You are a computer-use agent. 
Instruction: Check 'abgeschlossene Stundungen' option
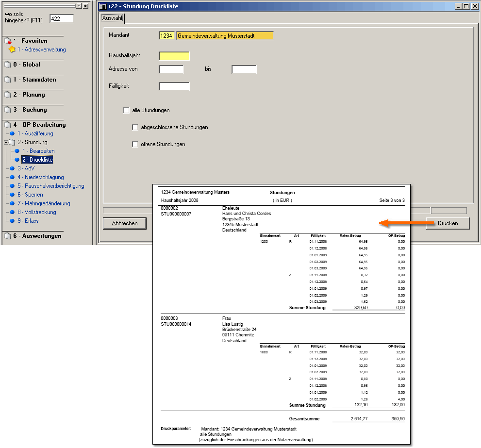pos(135,128)
